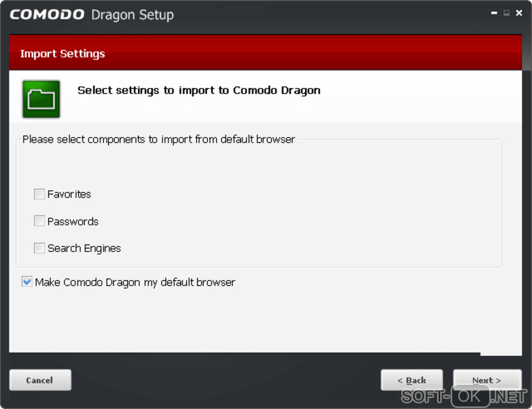Screen dimensions: 532x409
Task: Click the 'Passwords' label text
Action: [x=73, y=221]
